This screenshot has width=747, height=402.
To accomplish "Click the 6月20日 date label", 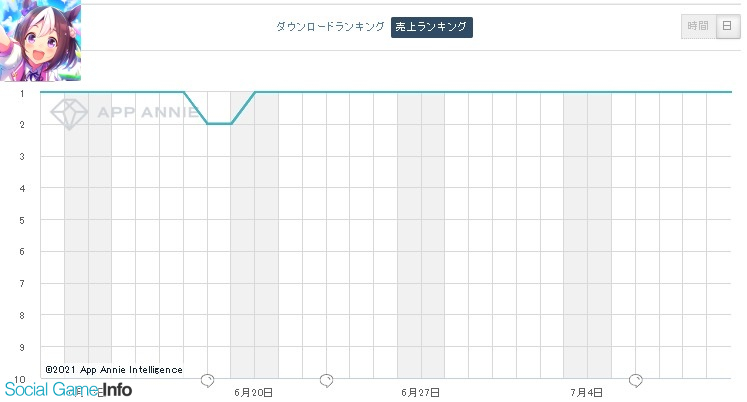I will (253, 392).
